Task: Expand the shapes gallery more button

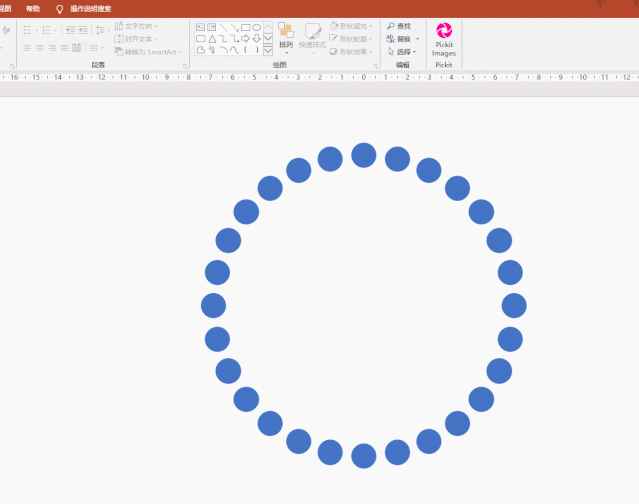Action: tap(268, 50)
